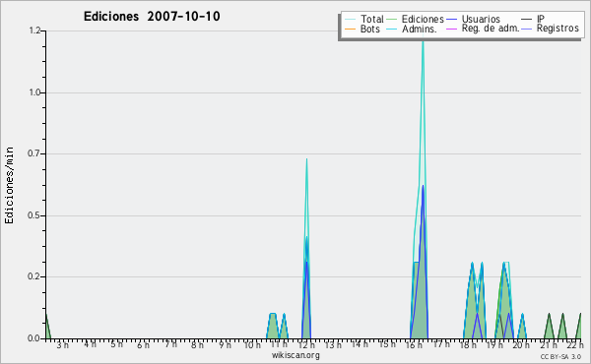Click the Ediciones/min y-axis label

9,185
